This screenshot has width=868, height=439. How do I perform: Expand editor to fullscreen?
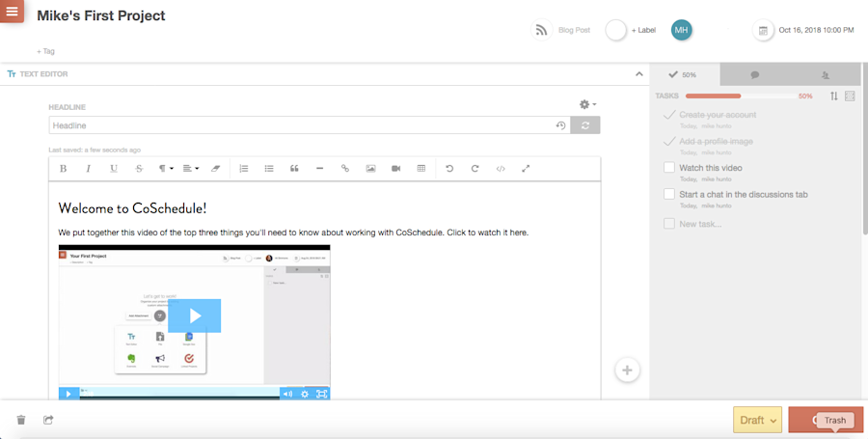(526, 168)
